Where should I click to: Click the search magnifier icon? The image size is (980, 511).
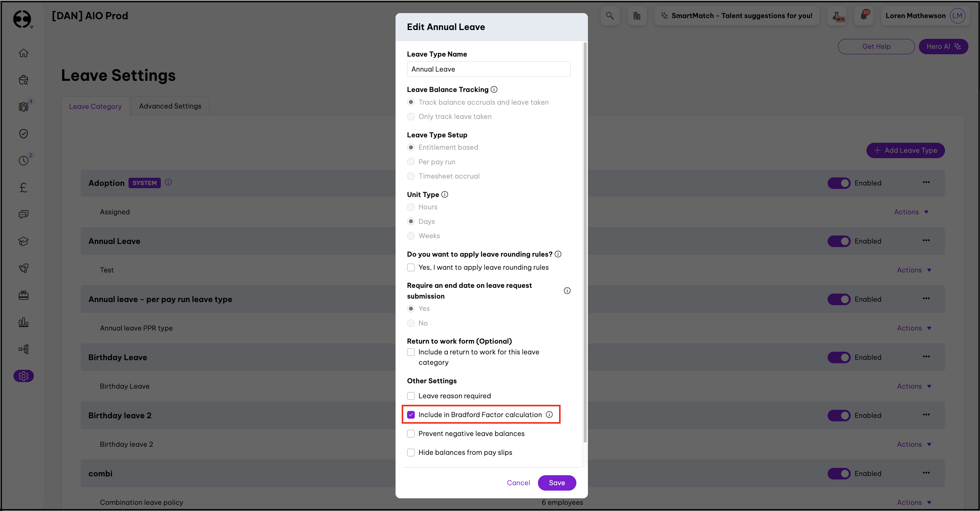click(610, 16)
